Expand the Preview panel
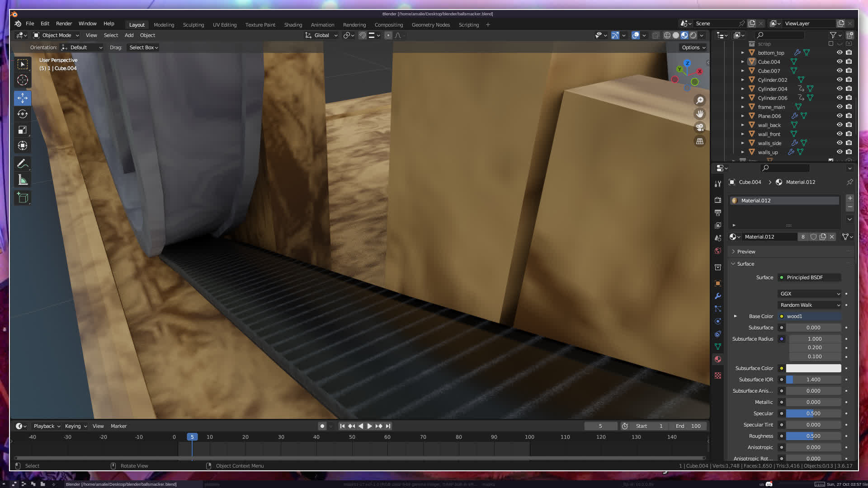This screenshot has height=488, width=868. tap(746, 252)
